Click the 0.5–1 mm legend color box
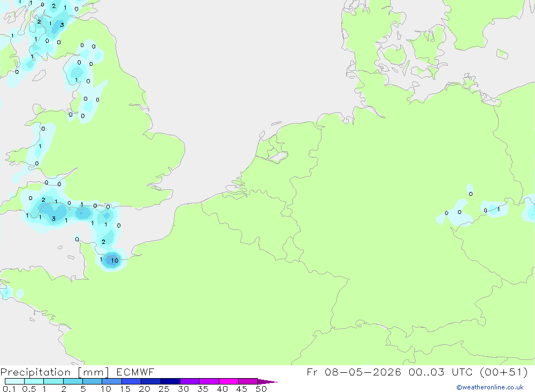 click(34, 381)
